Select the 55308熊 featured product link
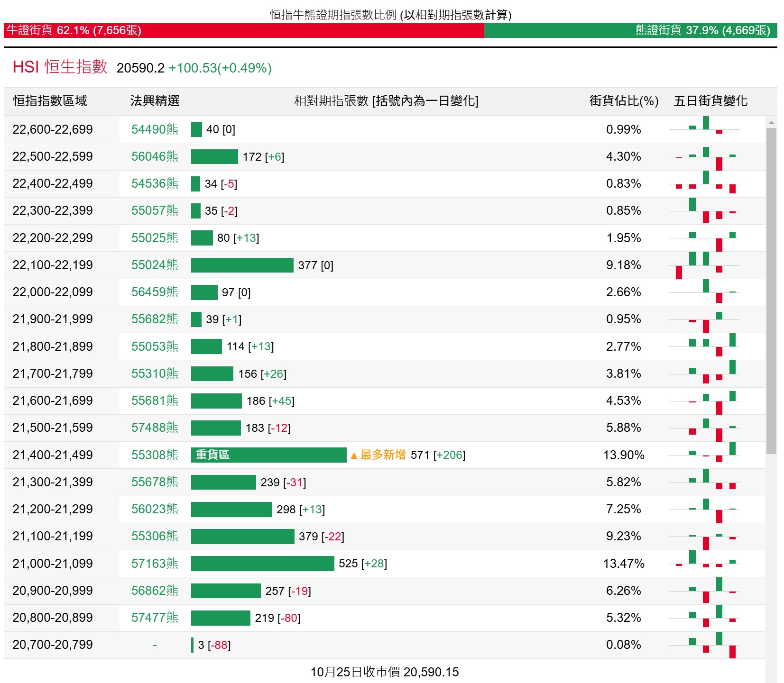Image resolution: width=784 pixels, height=683 pixels. [x=155, y=455]
